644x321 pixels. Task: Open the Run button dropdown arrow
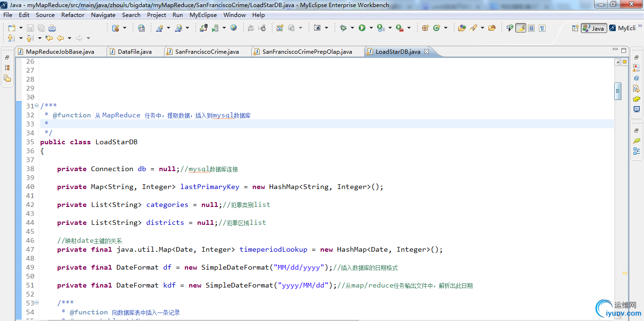click(371, 28)
